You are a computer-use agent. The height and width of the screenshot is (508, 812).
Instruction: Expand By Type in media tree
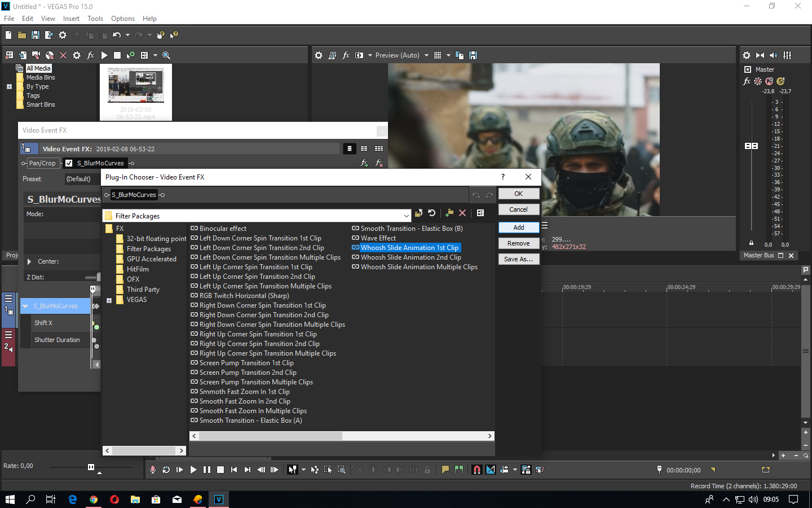9,87
